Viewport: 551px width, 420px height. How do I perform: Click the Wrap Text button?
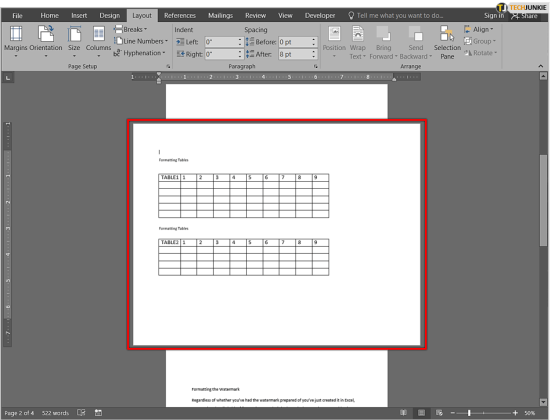358,42
